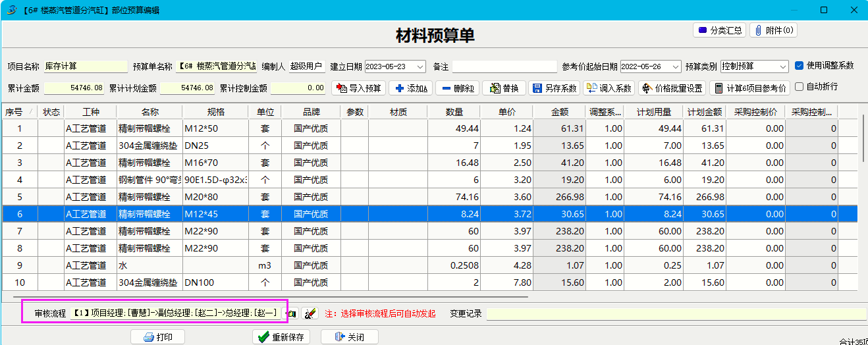Open the 附件(0) attachments button
This screenshot has height=345, width=868.
[x=773, y=30]
